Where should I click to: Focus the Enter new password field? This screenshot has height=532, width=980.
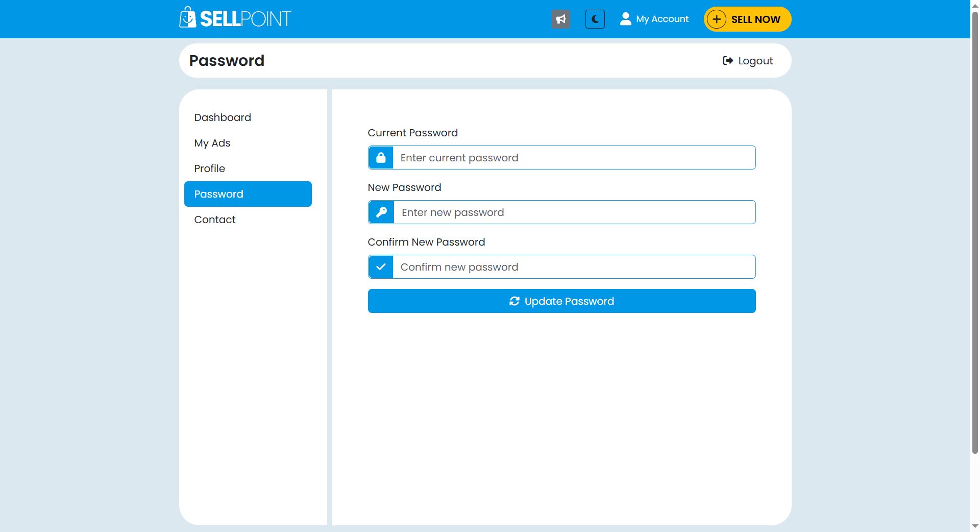574,212
